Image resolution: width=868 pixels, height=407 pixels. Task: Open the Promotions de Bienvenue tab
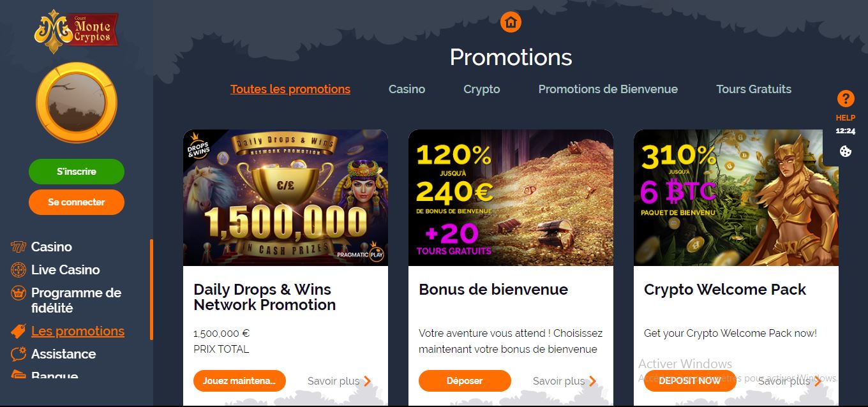(x=608, y=89)
